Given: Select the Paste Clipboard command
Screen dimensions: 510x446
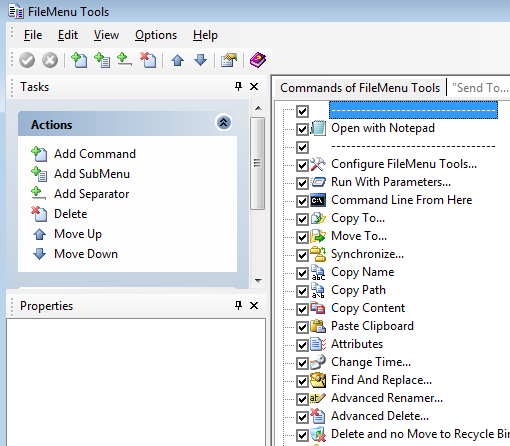Looking at the screenshot, I should (372, 326).
